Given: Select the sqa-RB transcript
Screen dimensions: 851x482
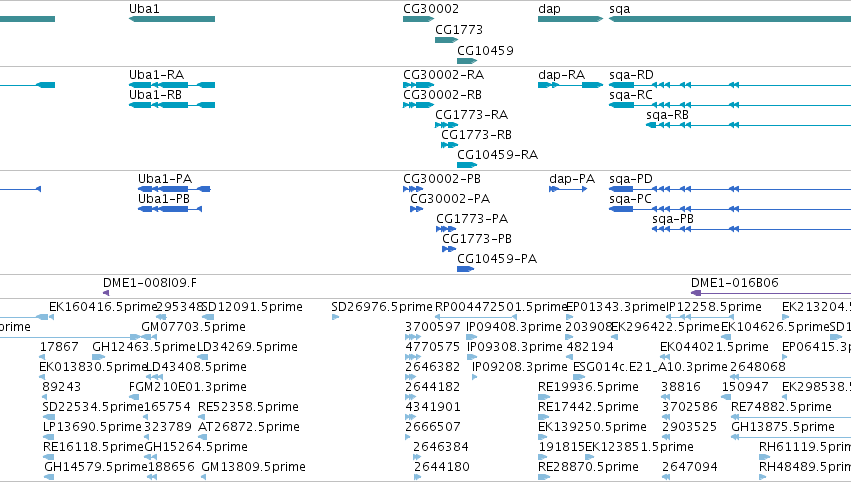Looking at the screenshot, I should [748, 125].
